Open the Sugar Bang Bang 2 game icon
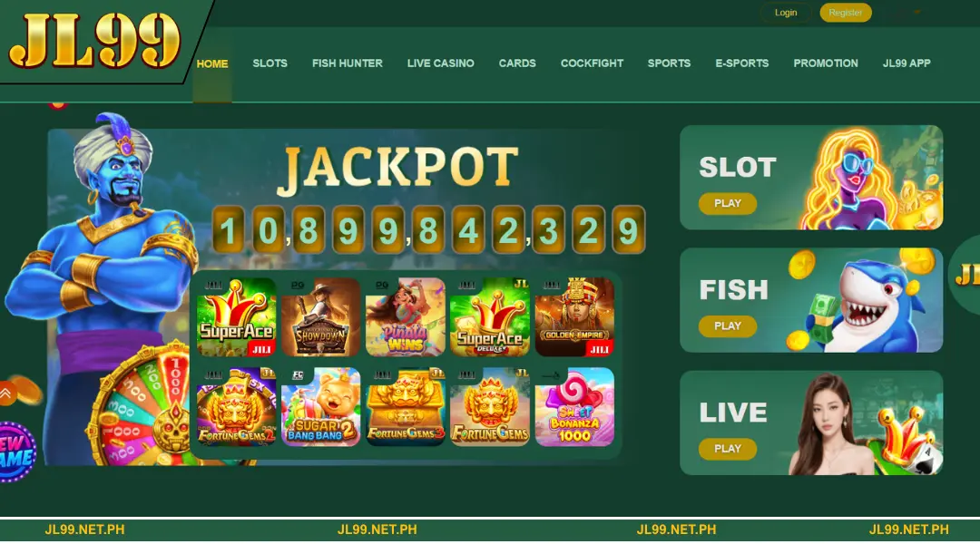Viewport: 980px width, 544px height. coord(320,406)
